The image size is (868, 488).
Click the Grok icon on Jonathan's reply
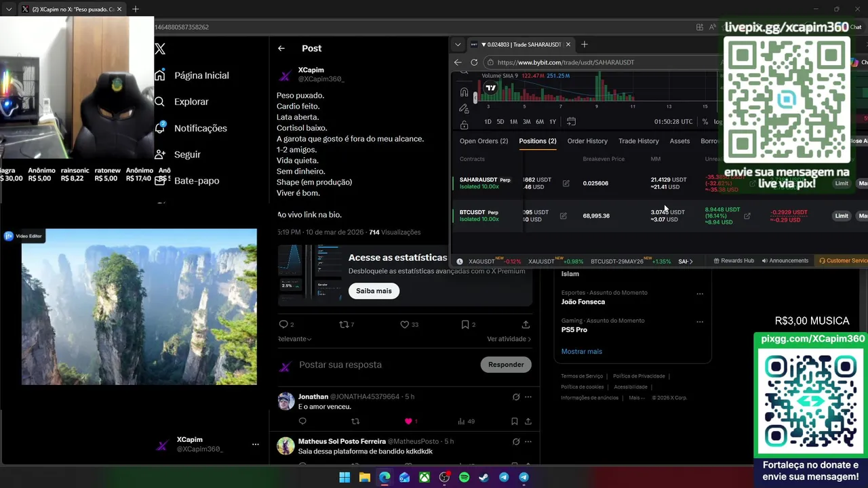[x=516, y=396]
